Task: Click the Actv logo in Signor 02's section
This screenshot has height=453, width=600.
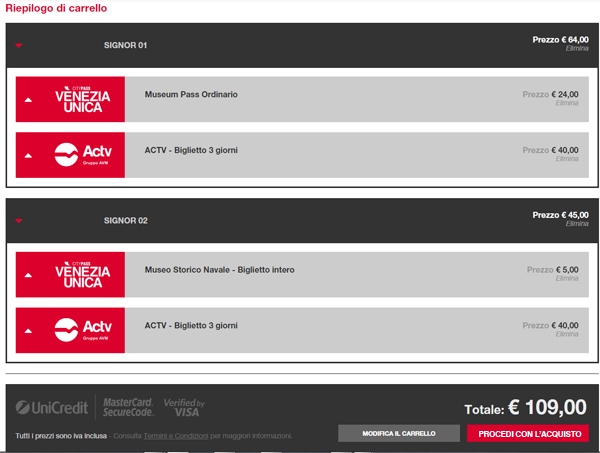Action: coord(82,330)
